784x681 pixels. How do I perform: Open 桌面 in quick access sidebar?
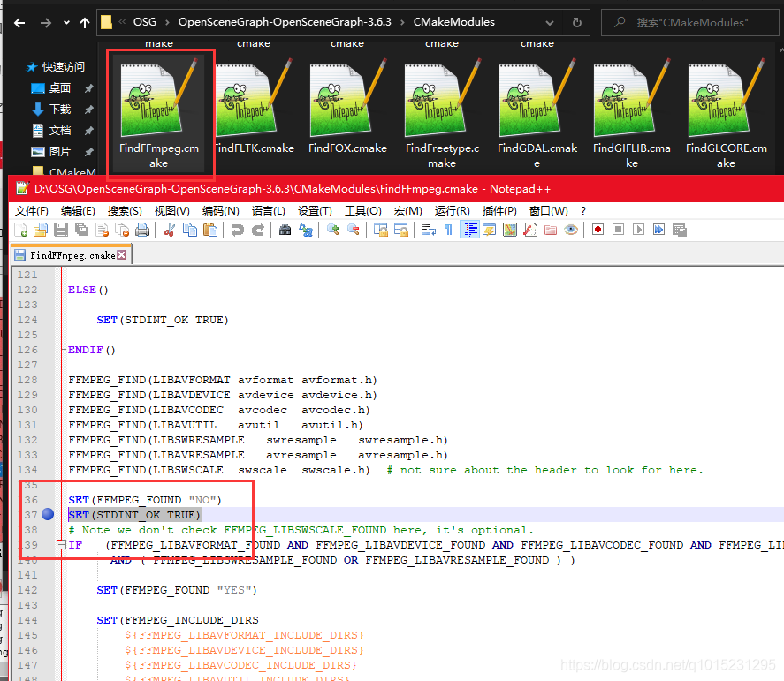59,88
